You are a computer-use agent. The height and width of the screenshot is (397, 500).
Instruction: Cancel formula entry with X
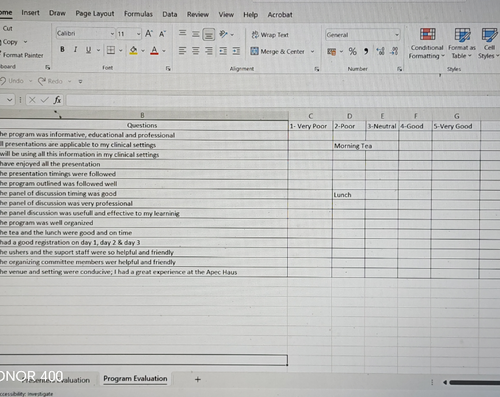coord(32,100)
